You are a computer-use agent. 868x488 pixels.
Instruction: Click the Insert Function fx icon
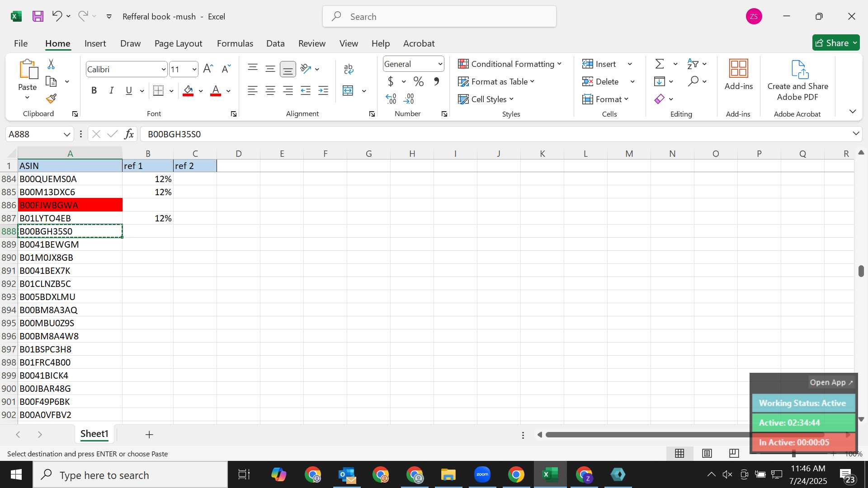pos(129,134)
